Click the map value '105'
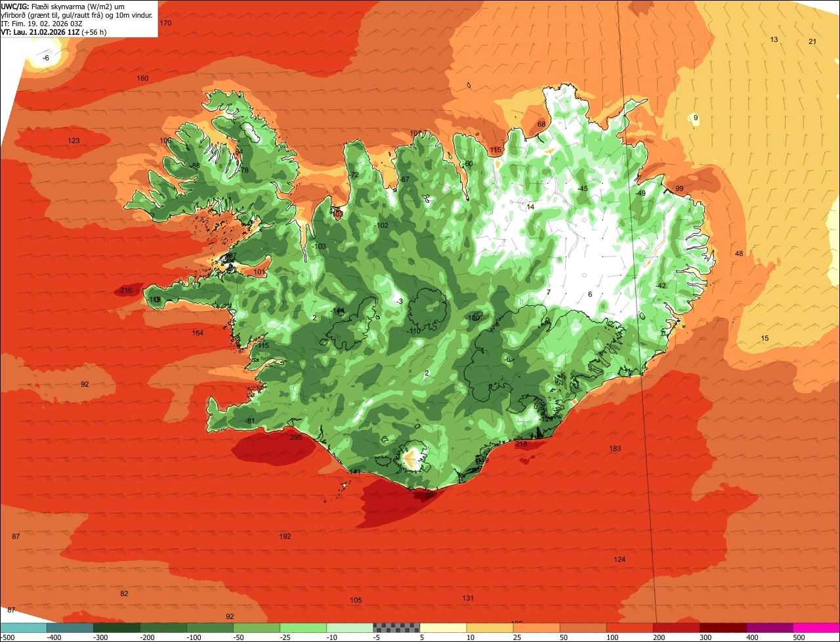Screen dimensions: 840x642 356,600
